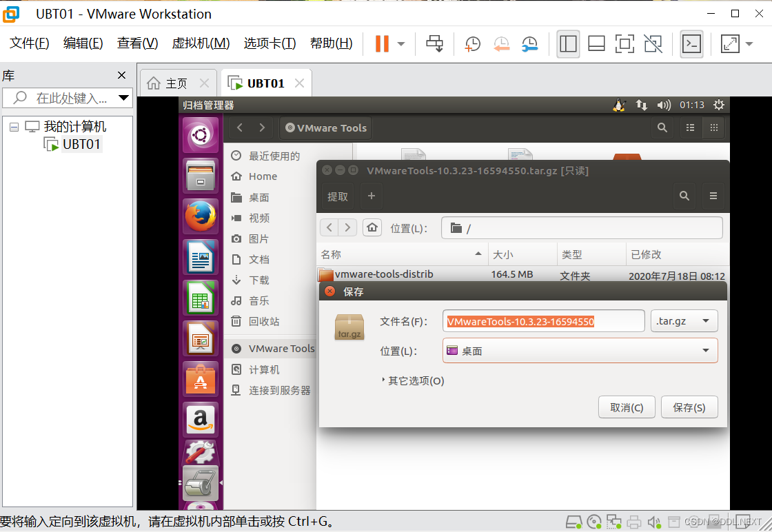Click the archive 位置 path field
Viewport: 772px width, 532px height.
pos(582,228)
